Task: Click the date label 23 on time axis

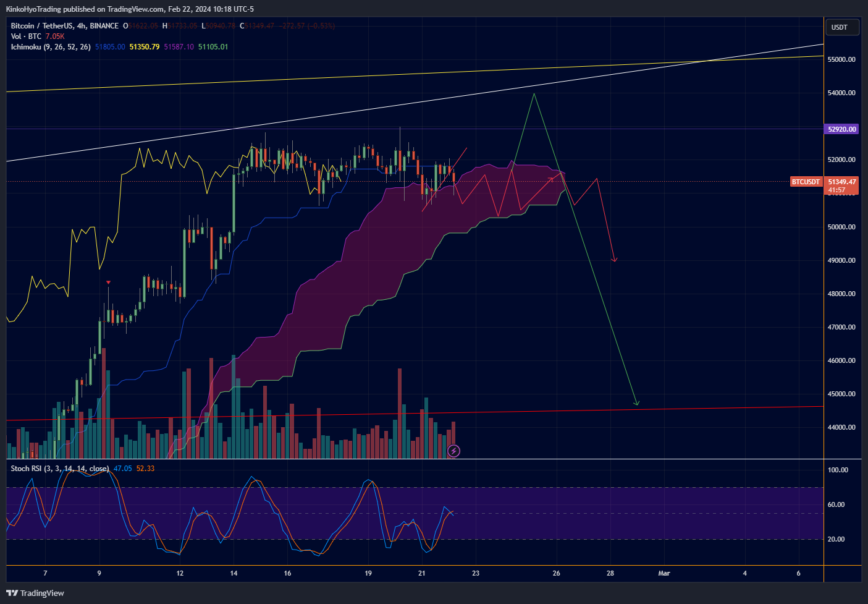Action: pos(476,573)
